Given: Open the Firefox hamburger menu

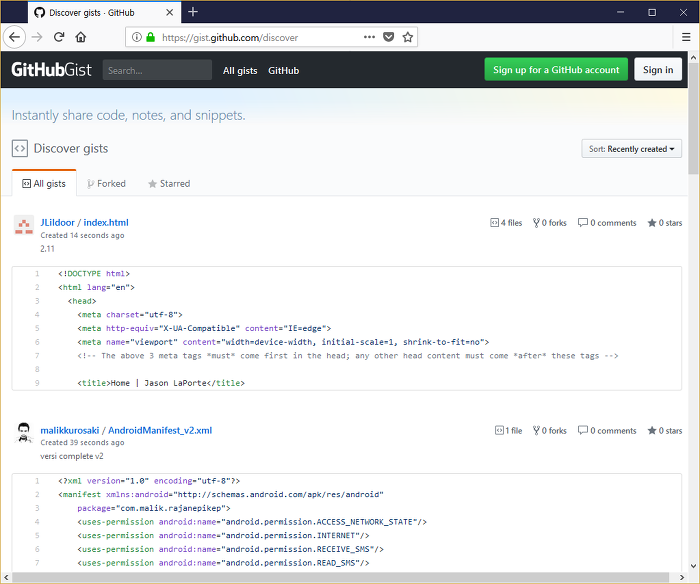Looking at the screenshot, I should point(686,37).
